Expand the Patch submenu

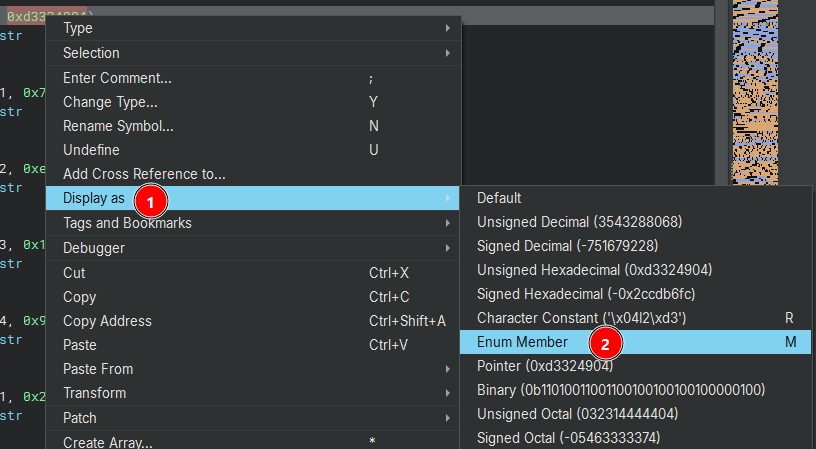(x=80, y=417)
